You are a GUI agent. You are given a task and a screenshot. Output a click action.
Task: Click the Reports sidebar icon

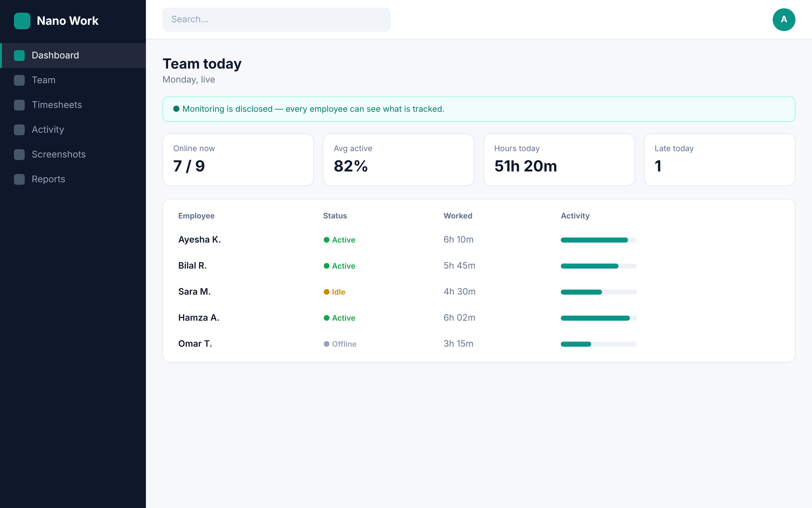pos(19,179)
